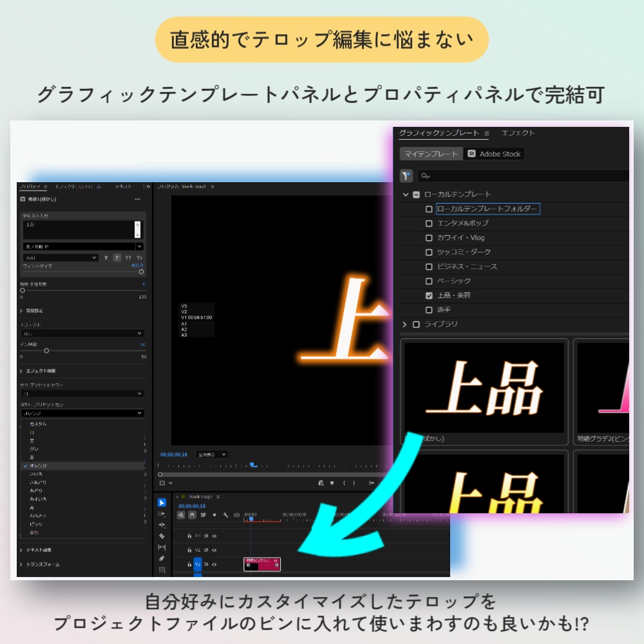This screenshot has height=644, width=644.
Task: Click the timeline Linked Selection icon
Action: tap(204, 515)
